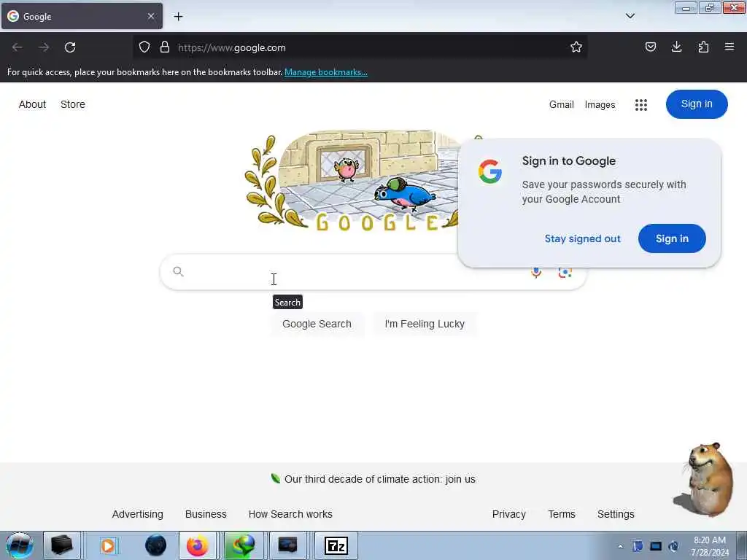
Task: Choose Stay signed out in the popup
Action: coord(583,238)
